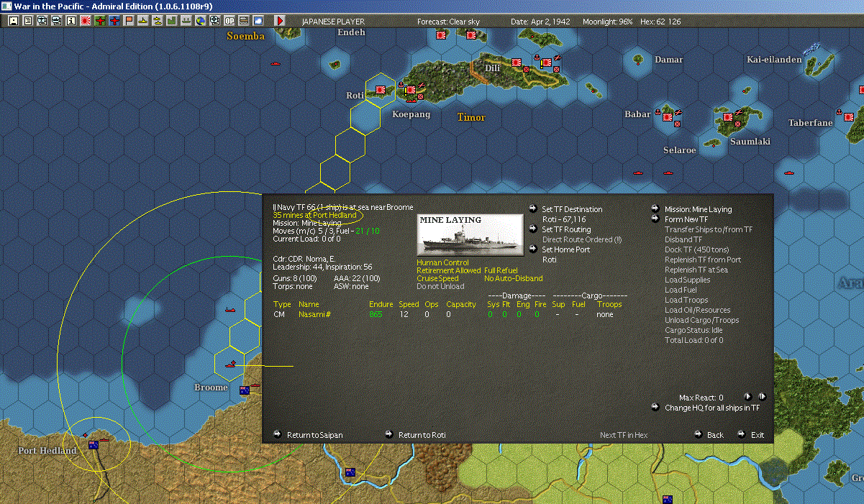Click Transfer Ships to/from TF option
The image size is (864, 504).
click(x=709, y=229)
